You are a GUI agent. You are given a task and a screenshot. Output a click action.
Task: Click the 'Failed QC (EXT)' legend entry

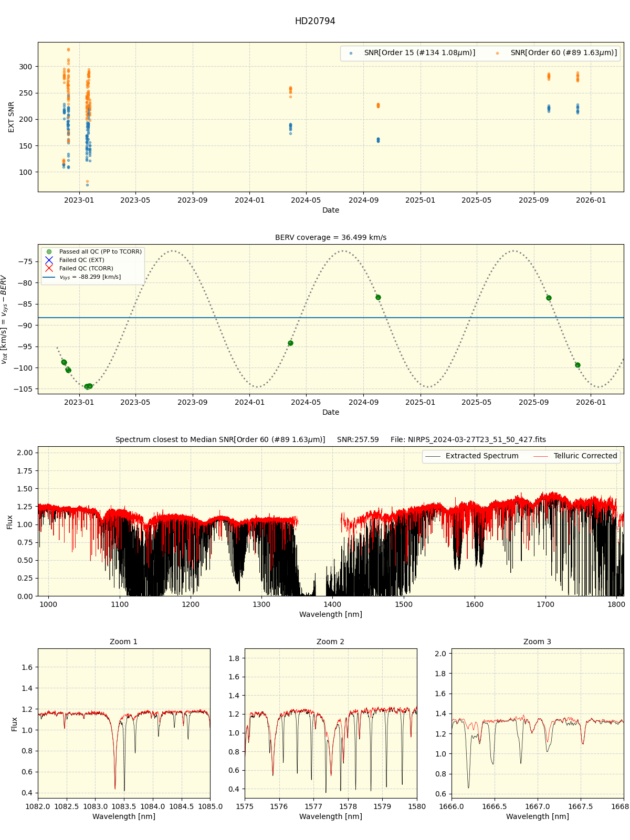click(x=75, y=260)
